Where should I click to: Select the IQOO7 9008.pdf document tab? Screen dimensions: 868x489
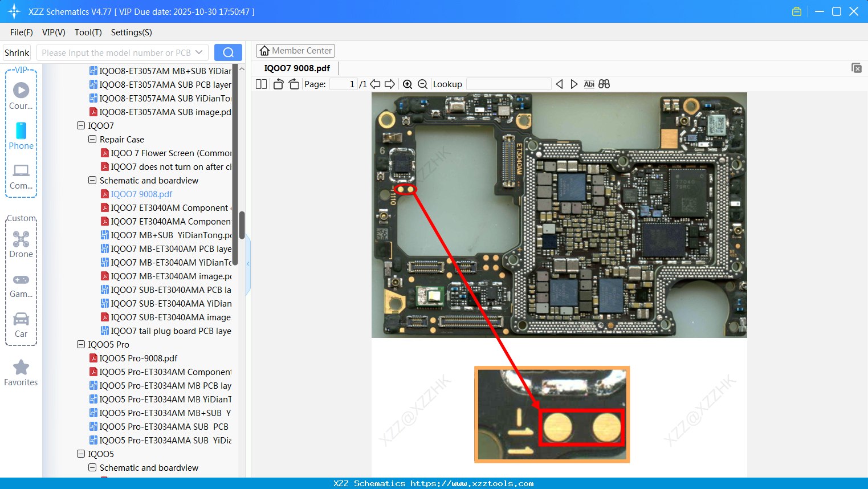pyautogui.click(x=297, y=68)
